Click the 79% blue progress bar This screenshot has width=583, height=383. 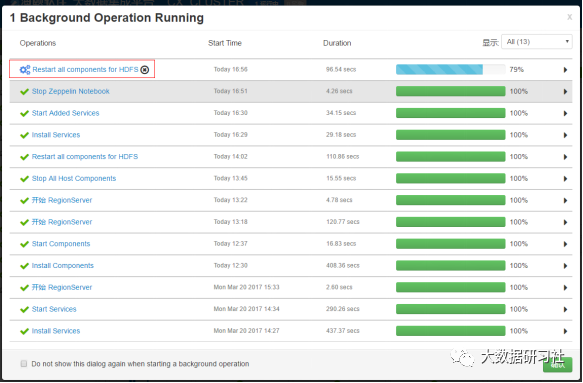(451, 70)
